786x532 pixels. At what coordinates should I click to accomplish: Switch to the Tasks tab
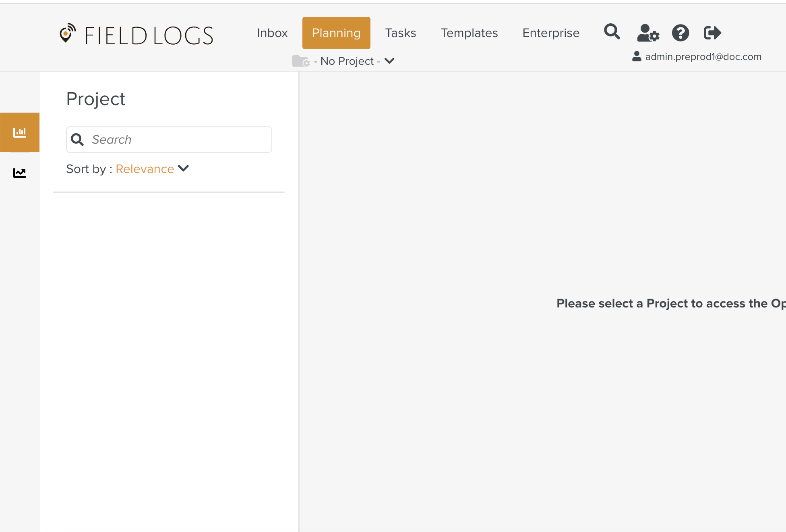pos(400,33)
